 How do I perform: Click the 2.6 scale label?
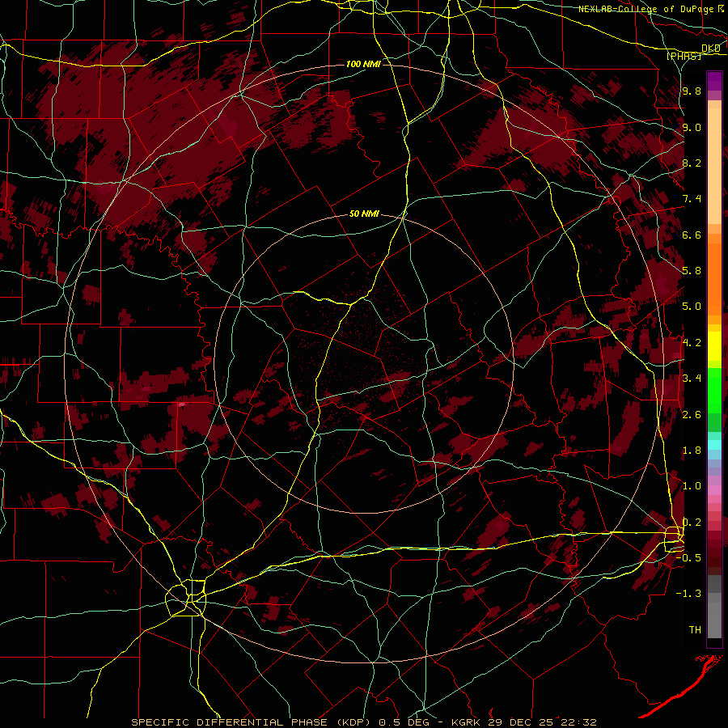click(692, 415)
